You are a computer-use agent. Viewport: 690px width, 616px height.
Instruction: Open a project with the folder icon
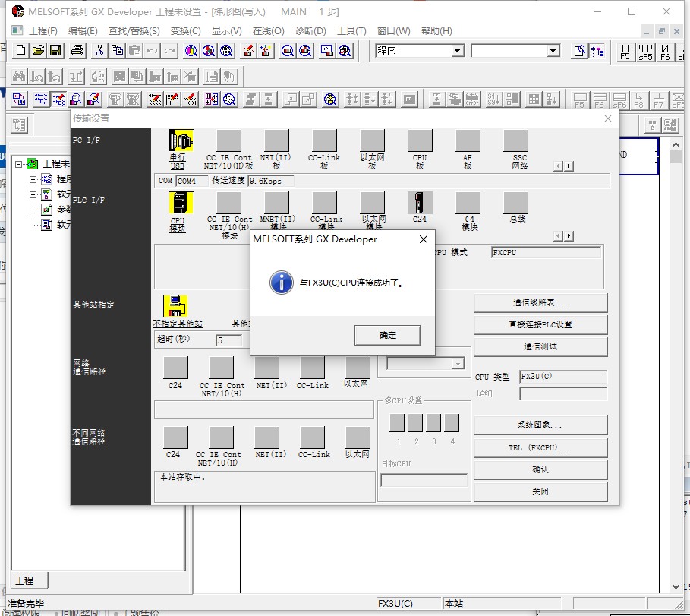(x=38, y=51)
